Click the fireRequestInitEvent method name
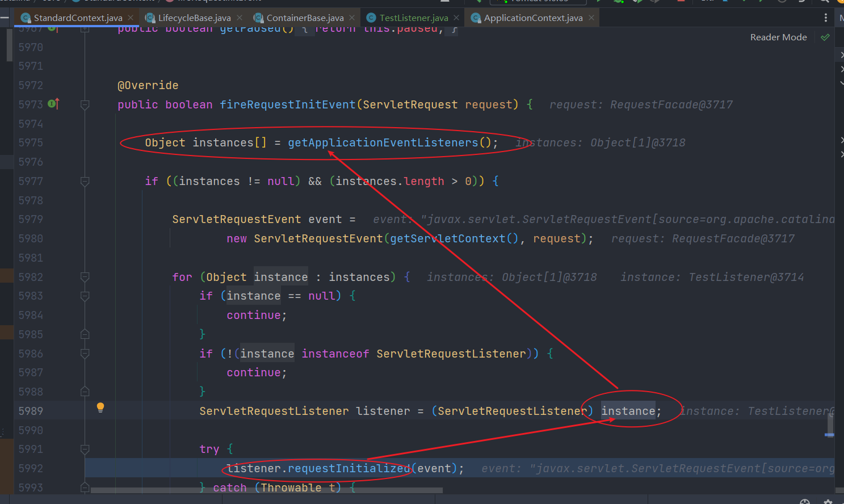Screen dimensions: 844x504 [288, 104]
